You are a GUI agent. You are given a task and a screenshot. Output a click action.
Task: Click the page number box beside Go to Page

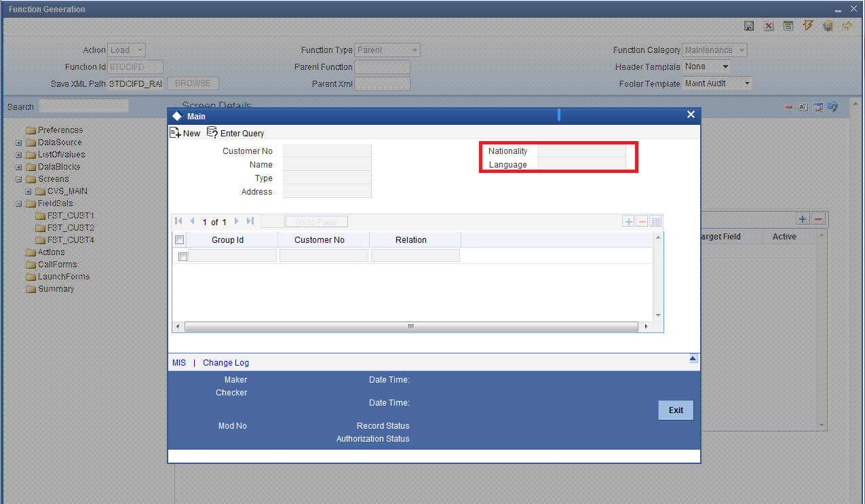click(x=273, y=222)
